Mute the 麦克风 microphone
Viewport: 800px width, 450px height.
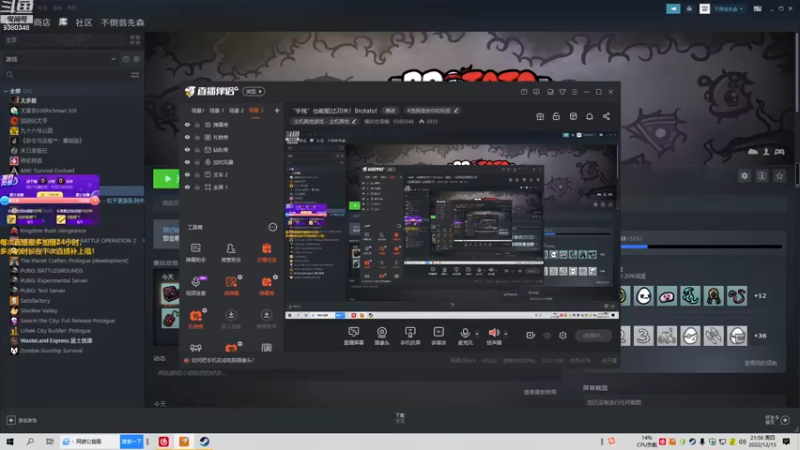click(x=465, y=335)
